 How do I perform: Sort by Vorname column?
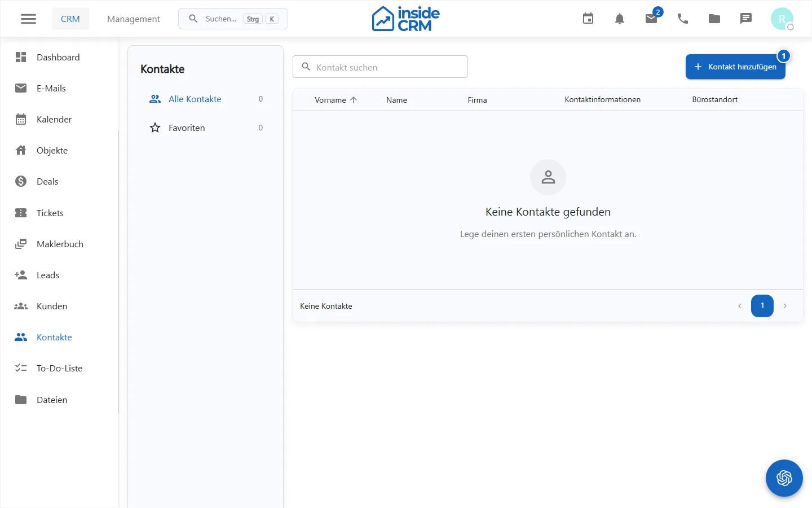336,100
